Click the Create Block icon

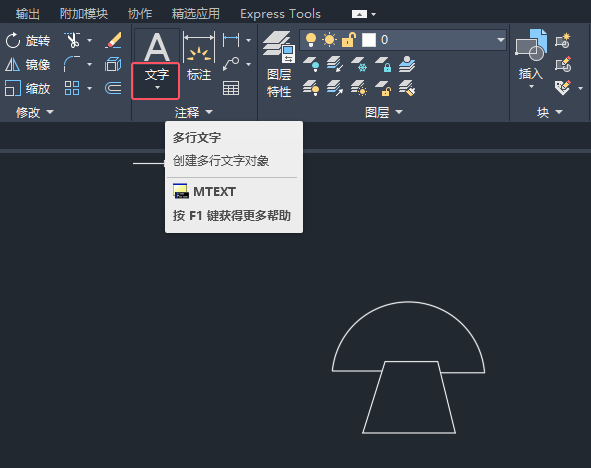click(x=563, y=40)
